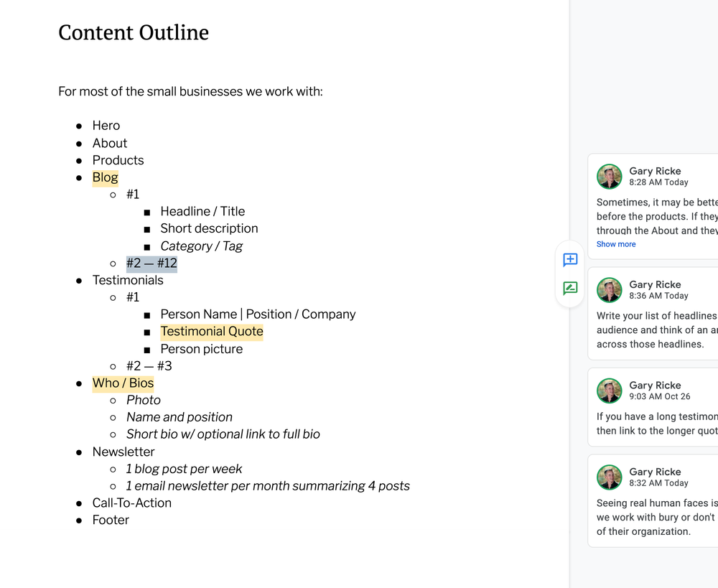Click the Hero bullet item

(x=106, y=126)
